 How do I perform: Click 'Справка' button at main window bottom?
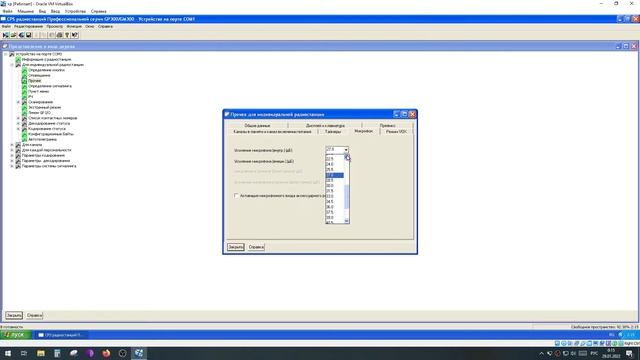tap(35, 316)
